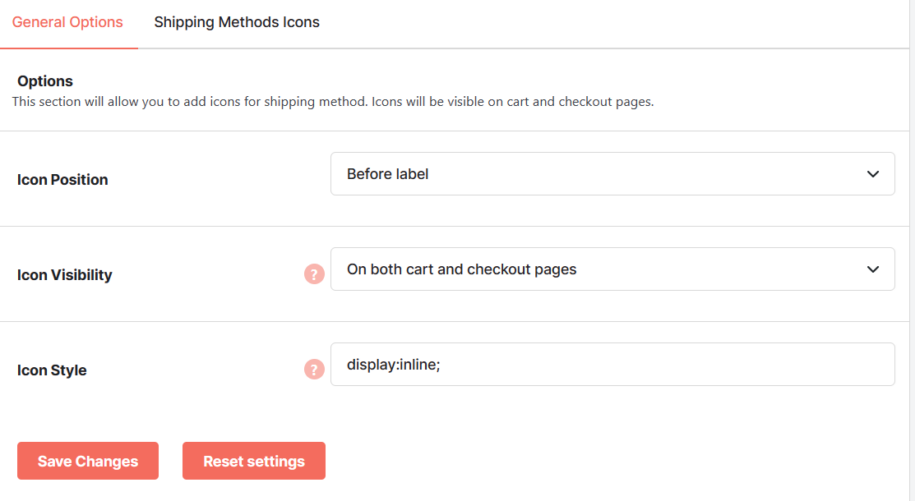Screen dimensions: 915x501
Task: Click 'On both cart and checkout pages' option text
Action: coord(462,269)
